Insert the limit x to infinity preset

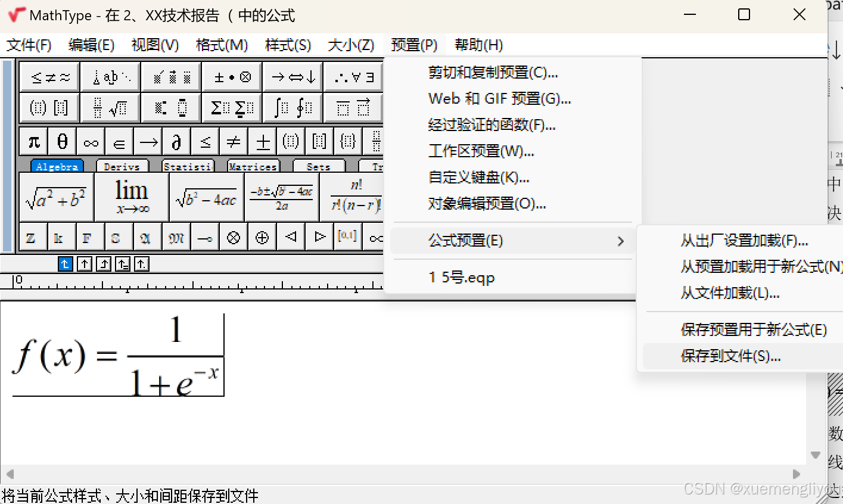click(x=131, y=197)
